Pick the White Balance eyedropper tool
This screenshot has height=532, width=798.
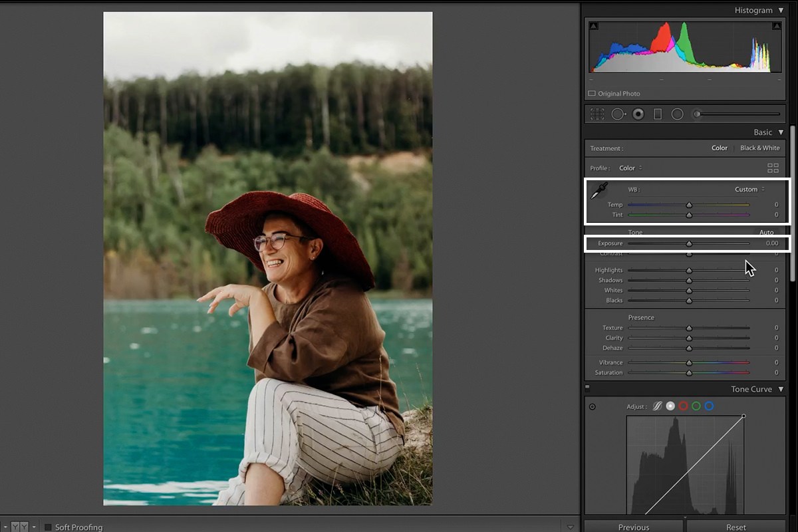(x=599, y=191)
